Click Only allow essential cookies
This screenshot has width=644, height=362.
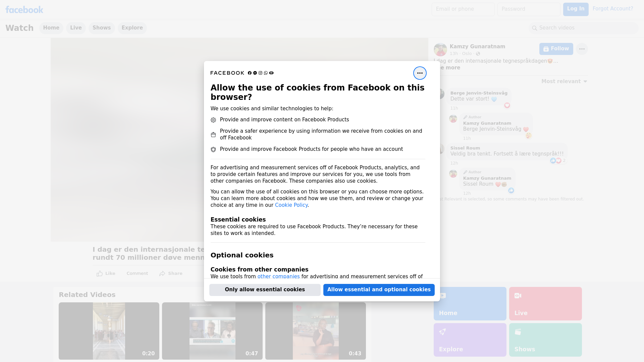265,290
